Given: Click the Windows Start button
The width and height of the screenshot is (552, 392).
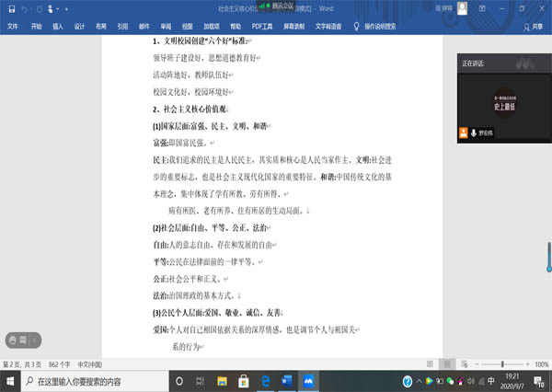Looking at the screenshot, I should [9, 381].
